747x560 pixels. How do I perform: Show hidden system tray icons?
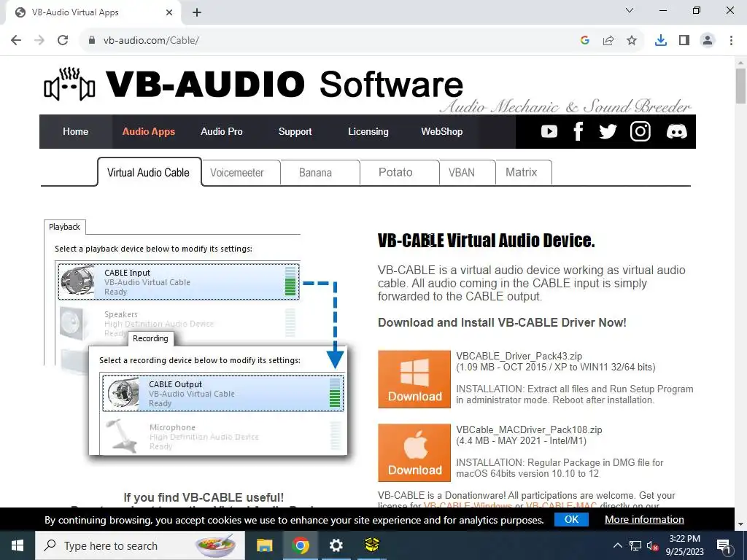click(x=617, y=545)
